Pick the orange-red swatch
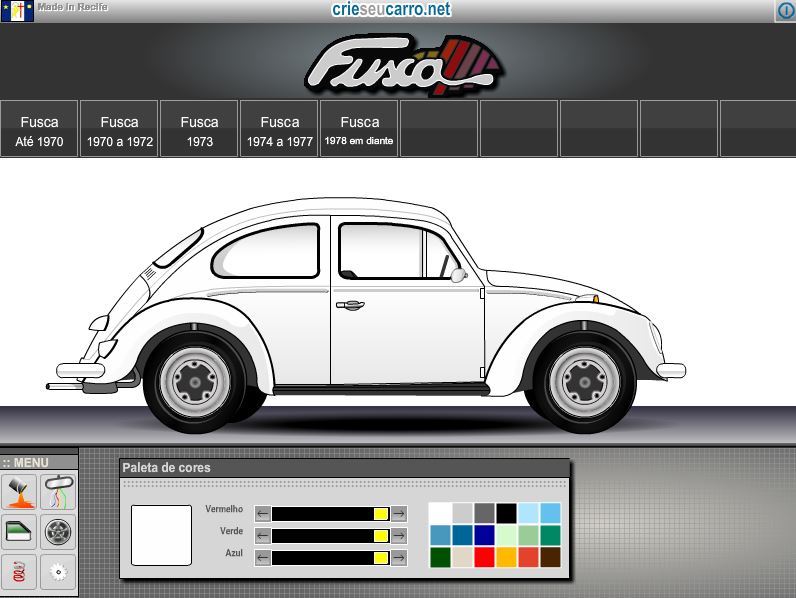This screenshot has width=796, height=598. [528, 557]
